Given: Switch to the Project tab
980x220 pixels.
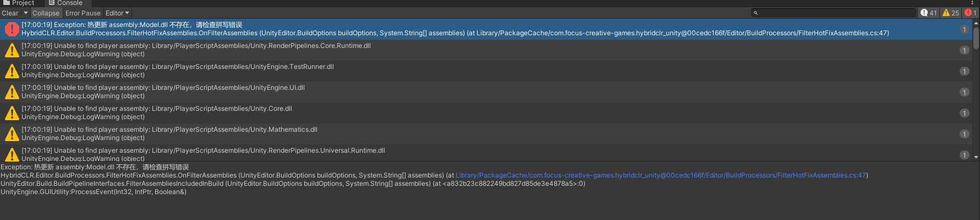Looking at the screenshot, I should tap(19, 3).
